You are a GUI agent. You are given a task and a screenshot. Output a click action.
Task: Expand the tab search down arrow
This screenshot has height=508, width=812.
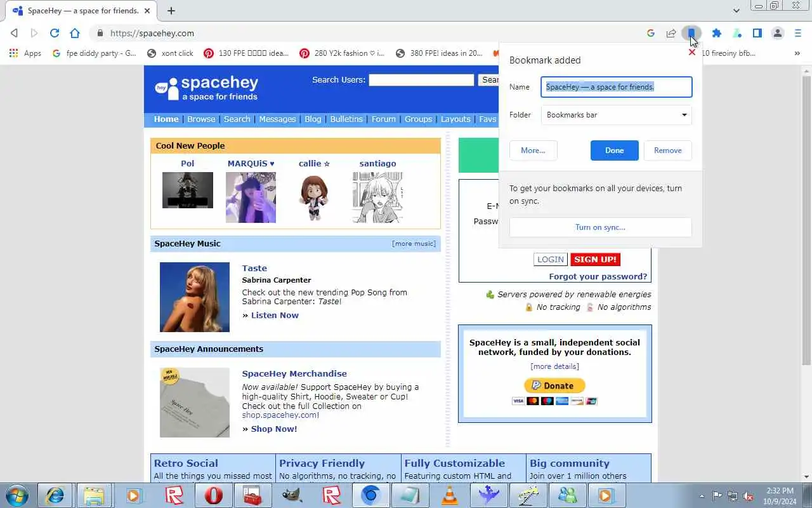pos(736,11)
